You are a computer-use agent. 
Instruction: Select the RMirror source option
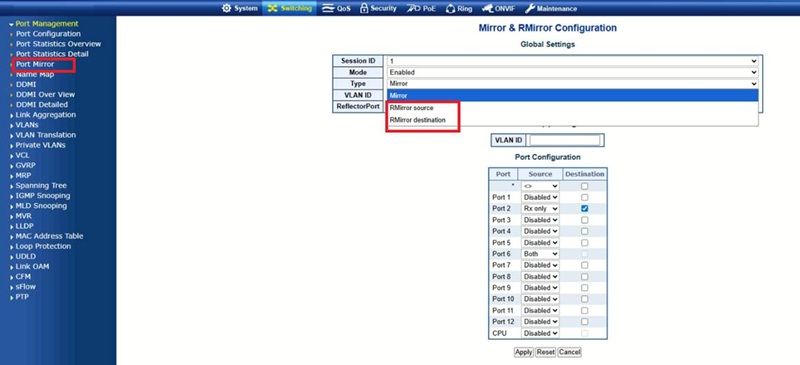572,108
